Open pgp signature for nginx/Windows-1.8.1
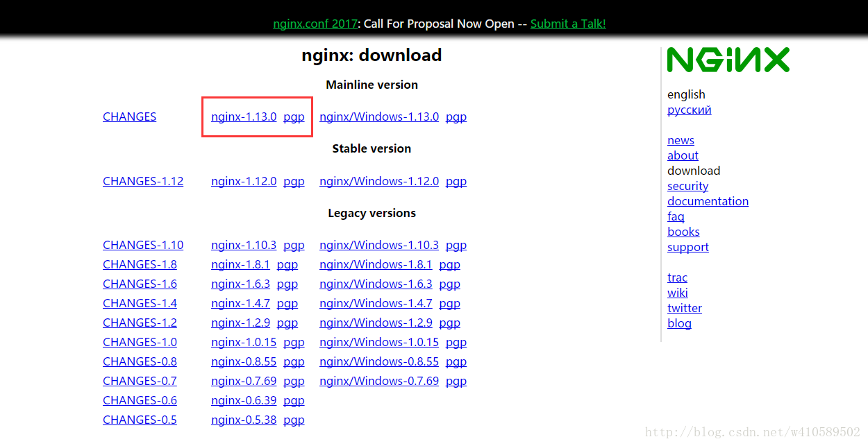 coord(449,265)
